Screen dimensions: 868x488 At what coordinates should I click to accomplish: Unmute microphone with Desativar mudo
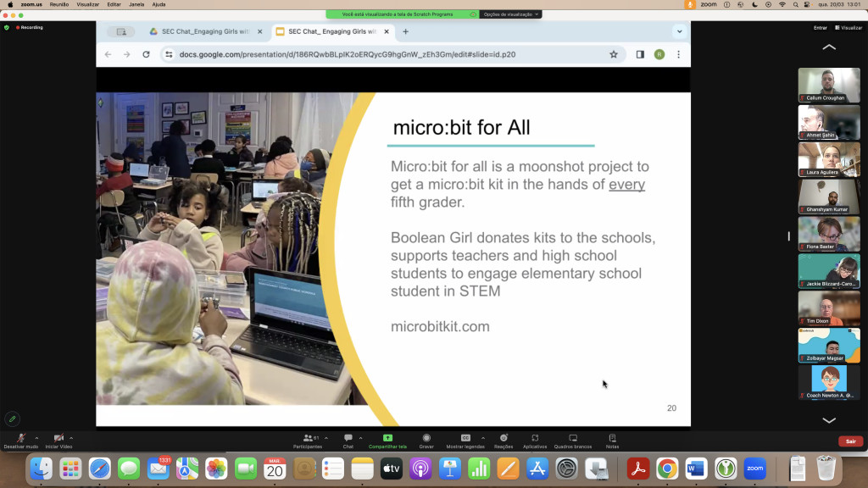20,439
